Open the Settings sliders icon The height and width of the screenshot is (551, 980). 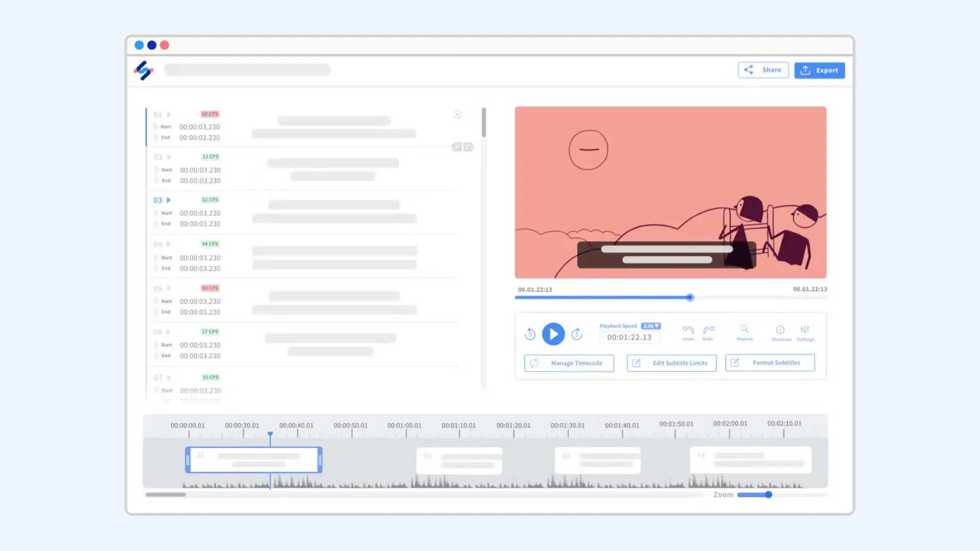pos(805,330)
